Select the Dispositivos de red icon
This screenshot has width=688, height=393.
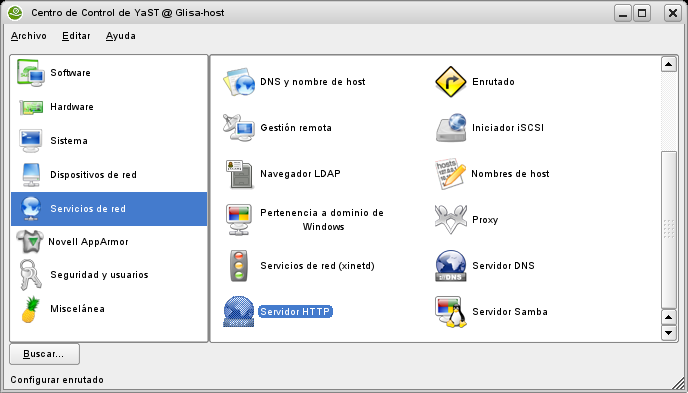pyautogui.click(x=32, y=175)
